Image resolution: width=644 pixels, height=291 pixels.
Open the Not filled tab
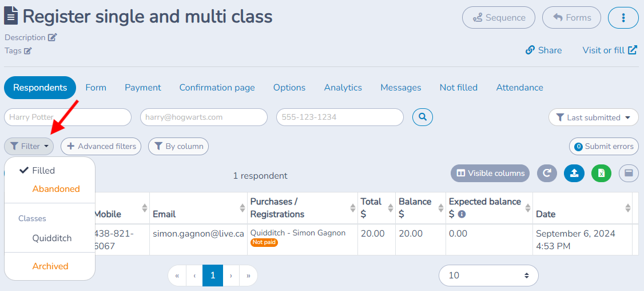(458, 88)
